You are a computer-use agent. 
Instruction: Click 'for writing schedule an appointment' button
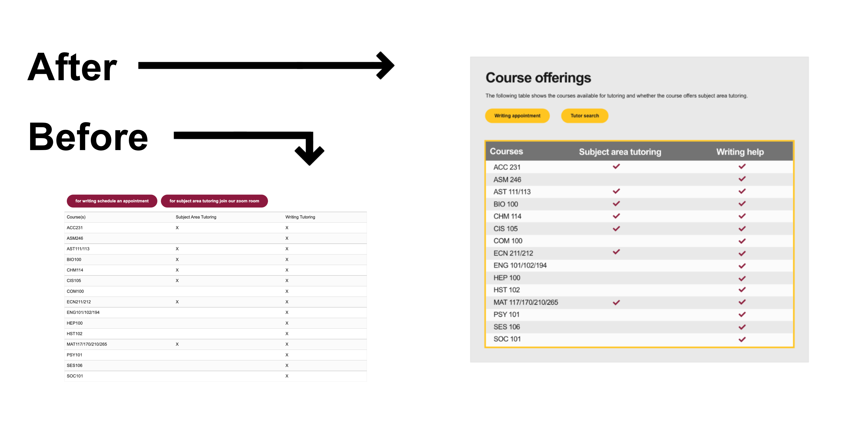click(x=112, y=201)
